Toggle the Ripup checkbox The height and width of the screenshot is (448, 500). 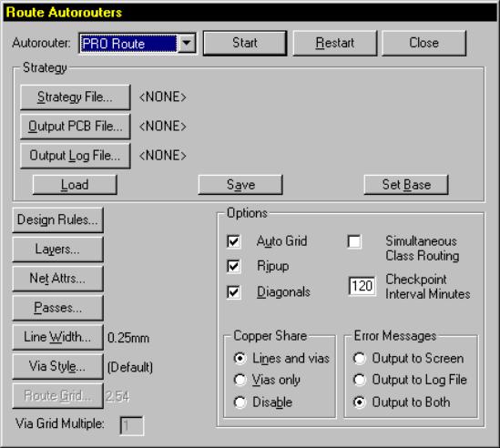point(234,266)
